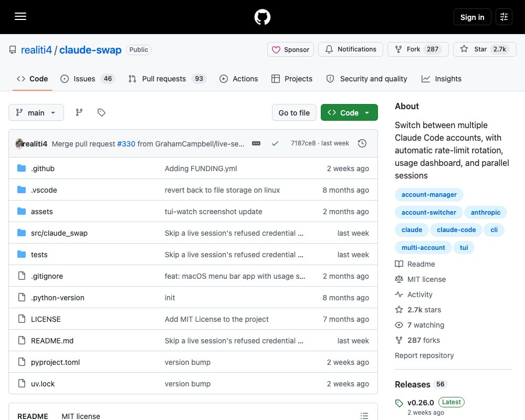Click Report repository
This screenshot has height=420, width=525.
tap(424, 355)
